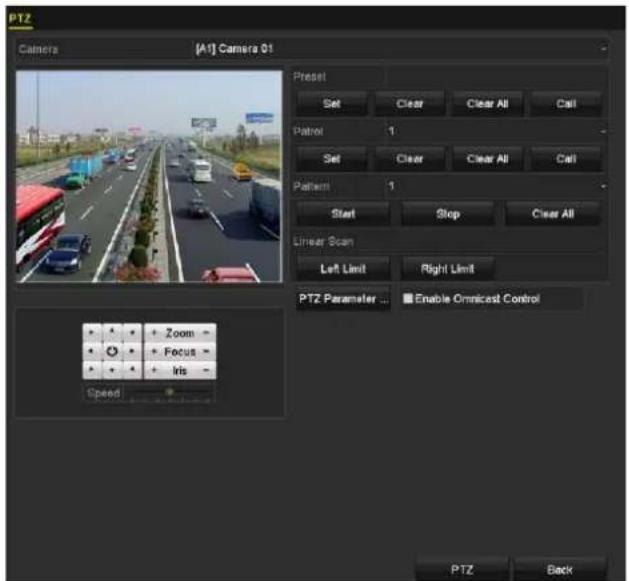Click Call under Preset
The width and height of the screenshot is (629, 581).
click(x=566, y=104)
